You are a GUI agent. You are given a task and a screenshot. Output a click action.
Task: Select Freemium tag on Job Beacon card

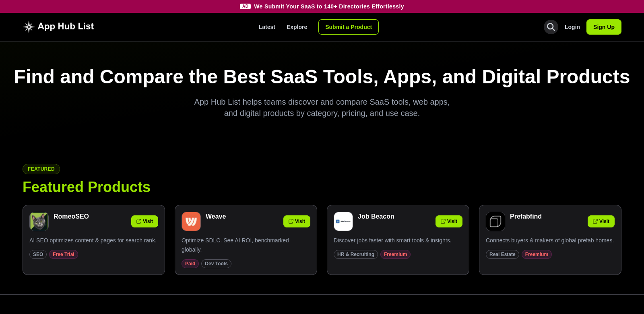point(395,254)
